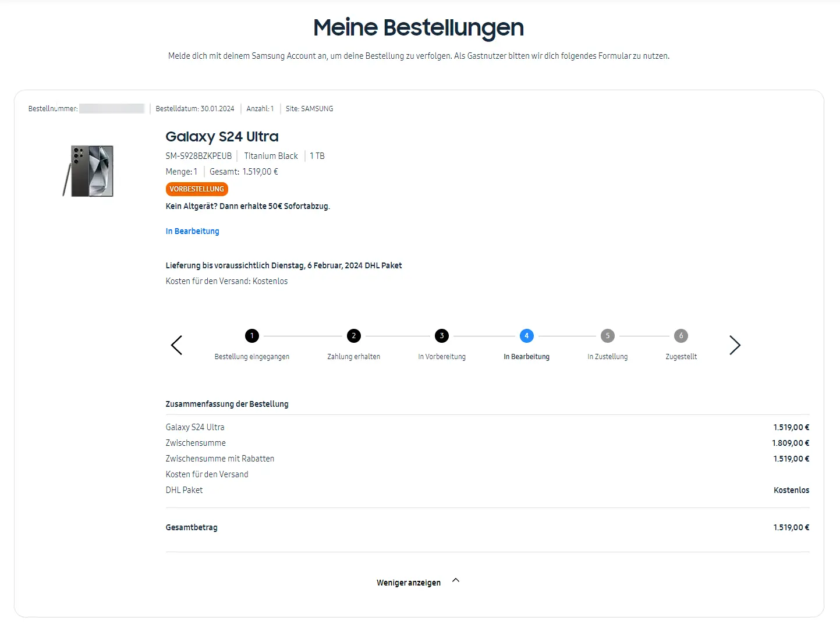
Task: Click the Anzahl: 1 text
Action: (x=260, y=109)
